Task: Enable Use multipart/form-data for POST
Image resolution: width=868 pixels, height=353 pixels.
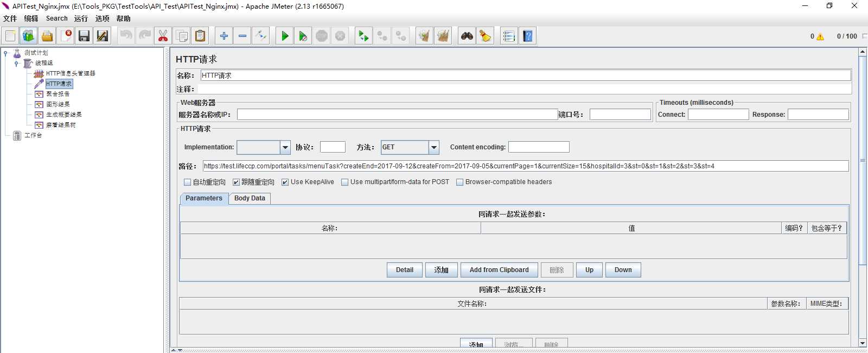Action: coord(345,182)
